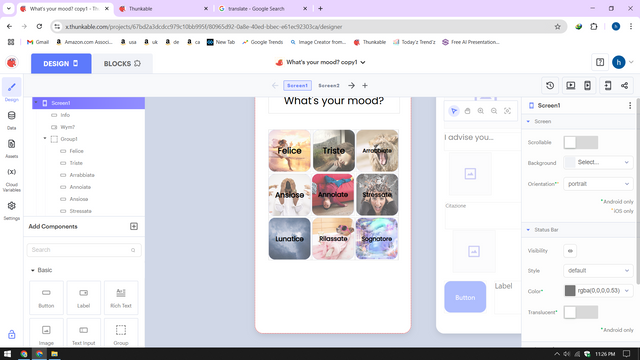The height and width of the screenshot is (360, 640).
Task: Add a new screen with plus
Action: tap(365, 86)
